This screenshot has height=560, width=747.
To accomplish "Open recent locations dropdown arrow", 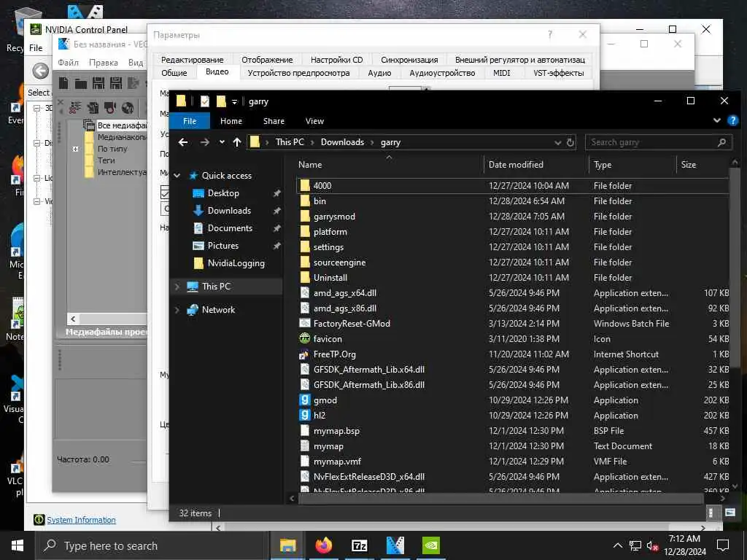I will (x=222, y=142).
